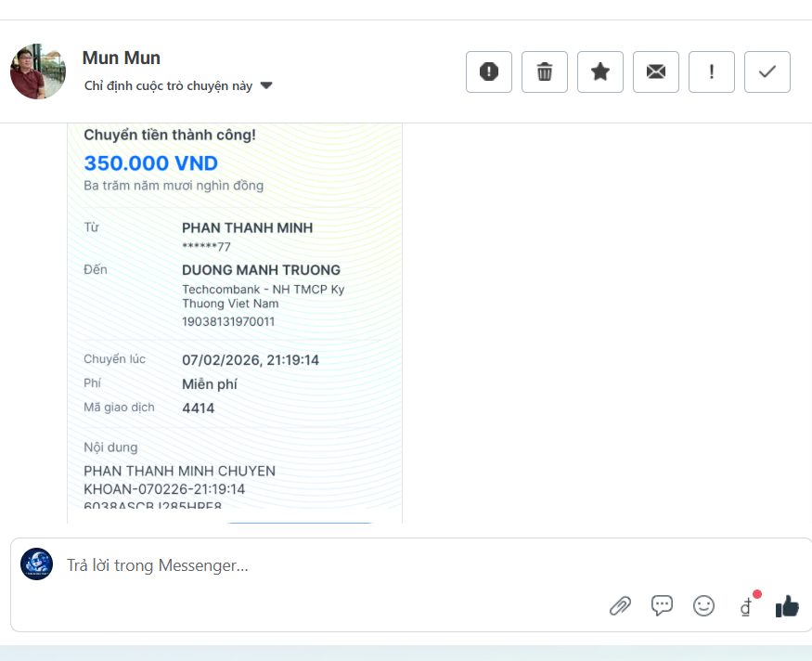Image resolution: width=812 pixels, height=661 pixels.
Task: Select the transaction code 4414 in the receipt
Action: 199,408
